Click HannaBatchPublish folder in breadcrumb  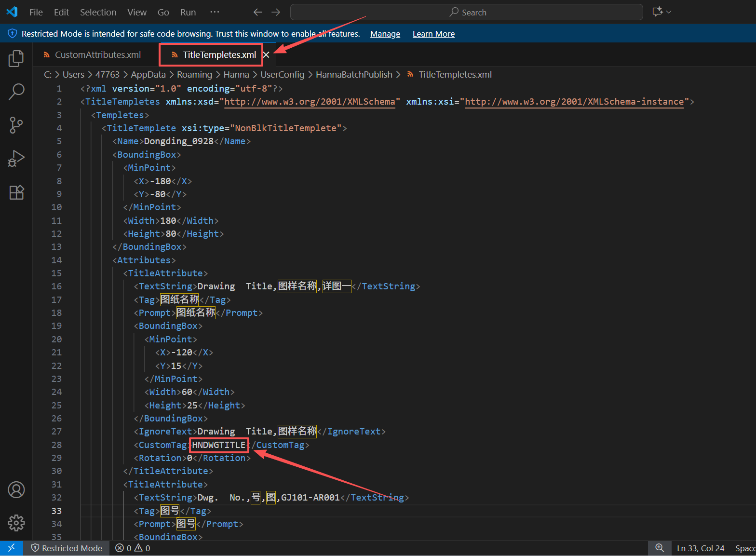coord(354,75)
